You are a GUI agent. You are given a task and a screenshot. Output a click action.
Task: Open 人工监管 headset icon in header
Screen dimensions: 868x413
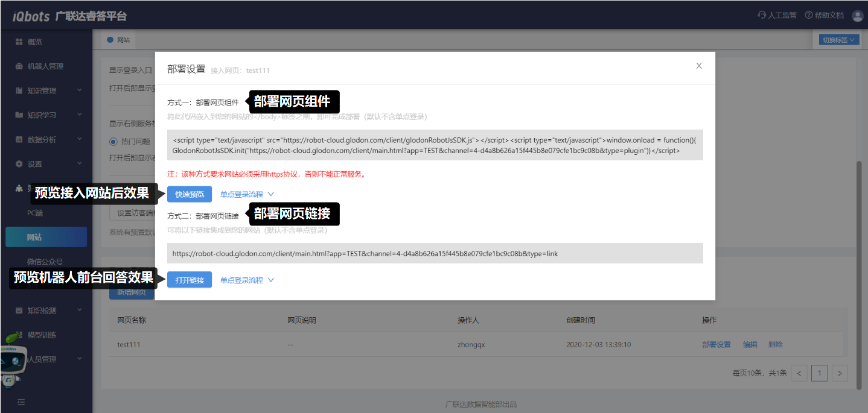762,15
